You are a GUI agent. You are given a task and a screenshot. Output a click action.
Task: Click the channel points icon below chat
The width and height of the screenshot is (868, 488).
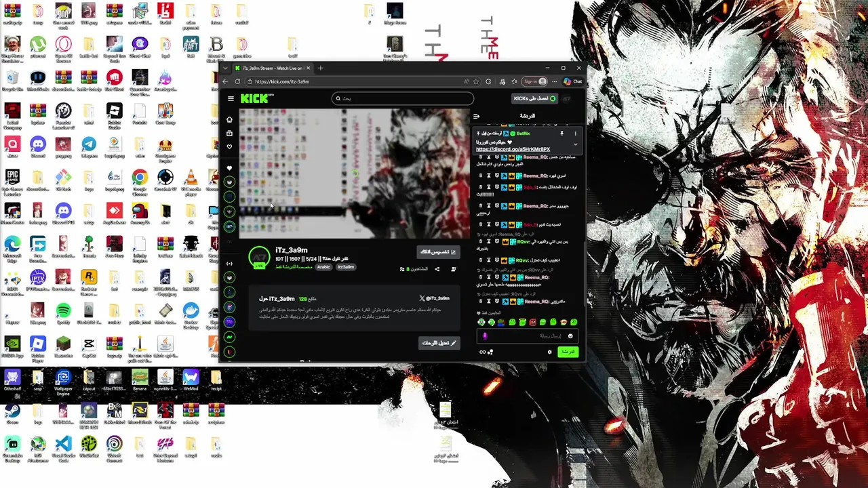click(x=490, y=352)
